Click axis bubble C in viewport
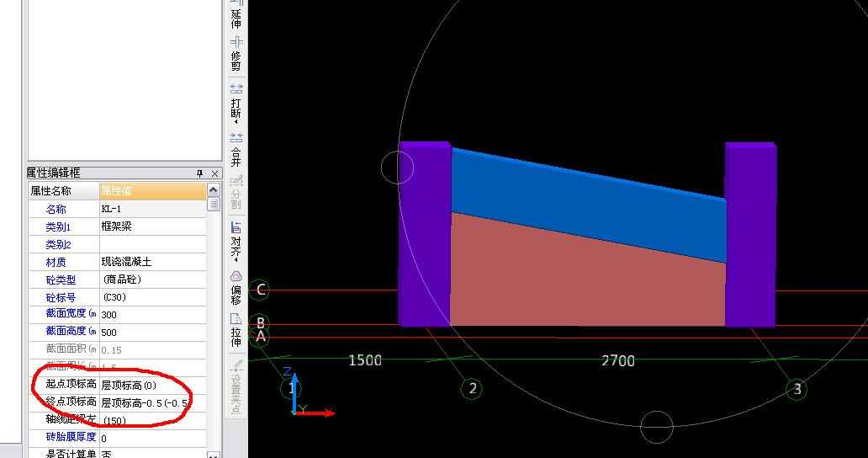 pos(260,289)
